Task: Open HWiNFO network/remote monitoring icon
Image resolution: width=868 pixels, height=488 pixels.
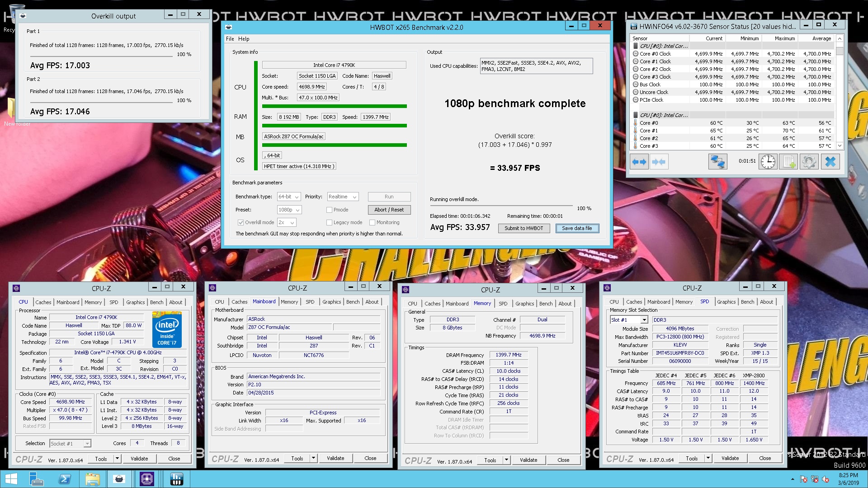Action: [717, 162]
